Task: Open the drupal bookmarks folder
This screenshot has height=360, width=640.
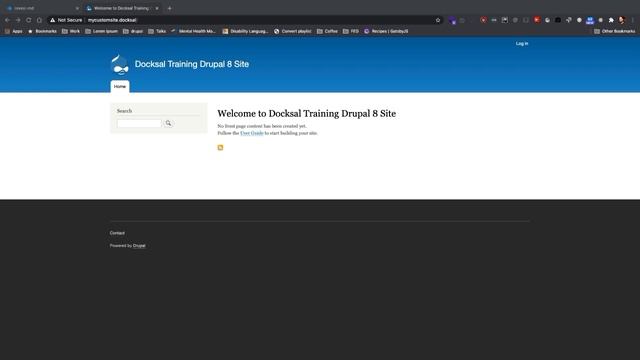Action: 133,31
